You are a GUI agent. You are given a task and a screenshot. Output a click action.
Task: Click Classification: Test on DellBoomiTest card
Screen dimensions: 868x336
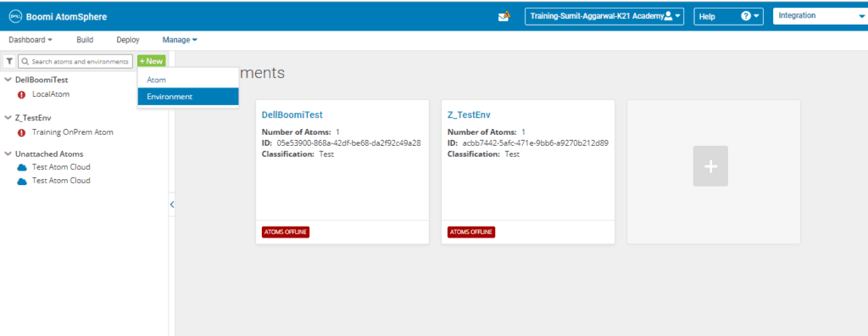point(298,154)
